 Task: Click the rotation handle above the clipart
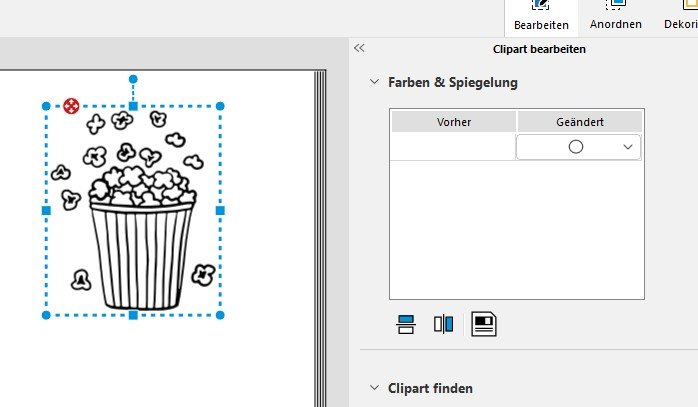click(x=133, y=79)
